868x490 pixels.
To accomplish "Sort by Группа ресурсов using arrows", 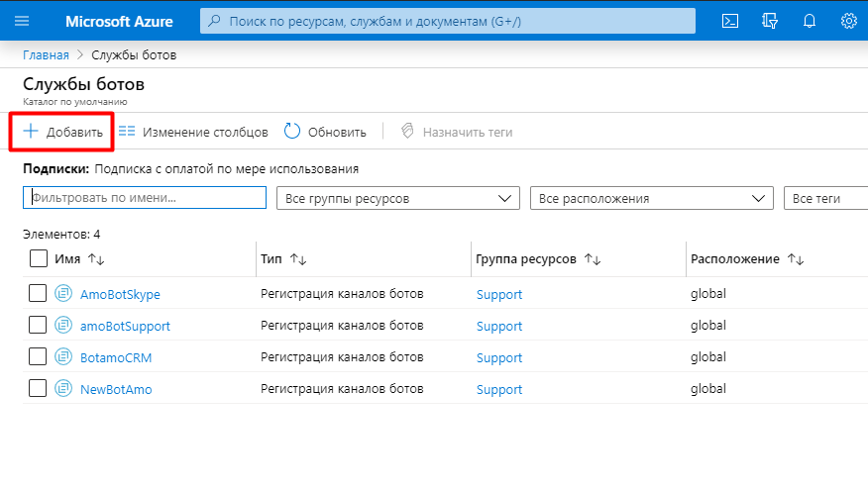I will 593,259.
